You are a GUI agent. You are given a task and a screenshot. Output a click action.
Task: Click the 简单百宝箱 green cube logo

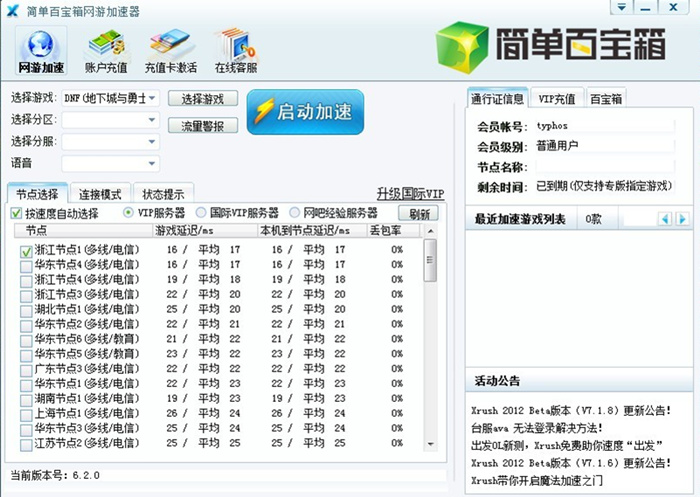462,47
